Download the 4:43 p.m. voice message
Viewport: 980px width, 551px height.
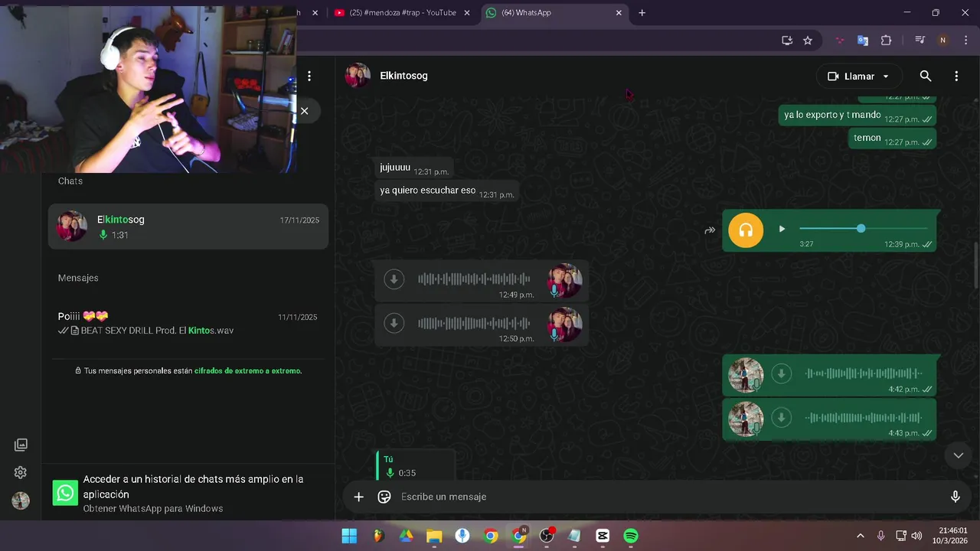781,418
